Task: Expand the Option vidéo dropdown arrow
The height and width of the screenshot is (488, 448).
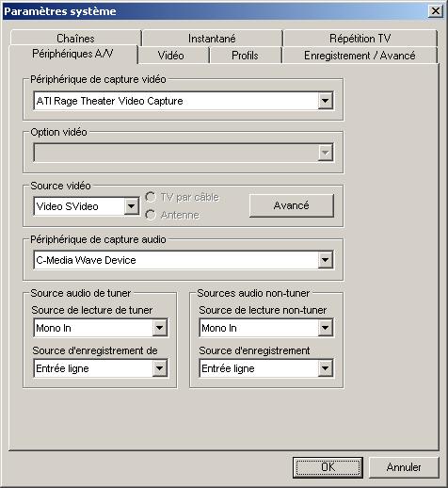Action: pos(325,153)
